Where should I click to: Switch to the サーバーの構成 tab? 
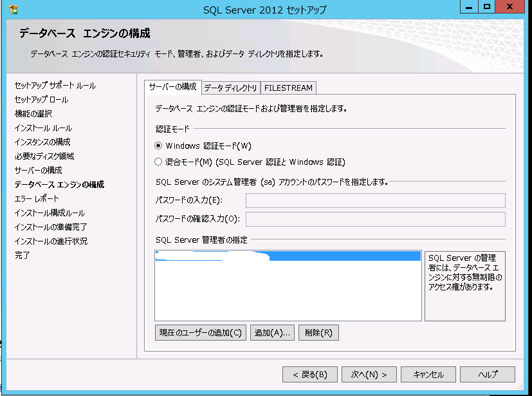point(172,87)
